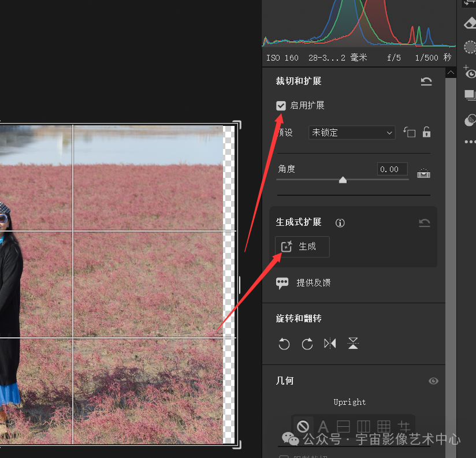
Task: Click the 0.00 angle input field
Action: click(392, 169)
